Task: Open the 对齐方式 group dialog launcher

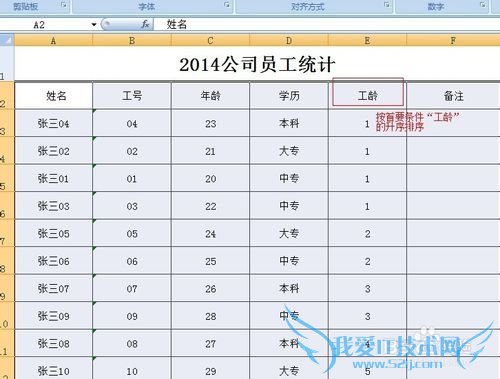Action: click(x=387, y=5)
